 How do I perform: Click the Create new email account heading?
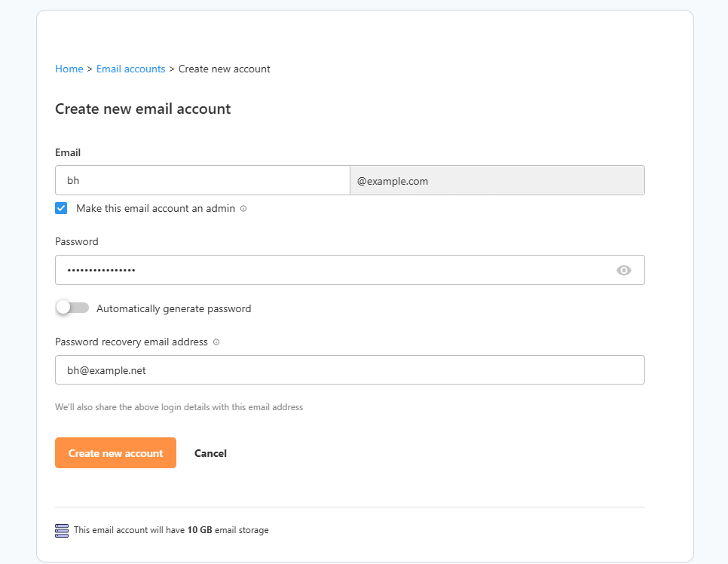tap(142, 109)
